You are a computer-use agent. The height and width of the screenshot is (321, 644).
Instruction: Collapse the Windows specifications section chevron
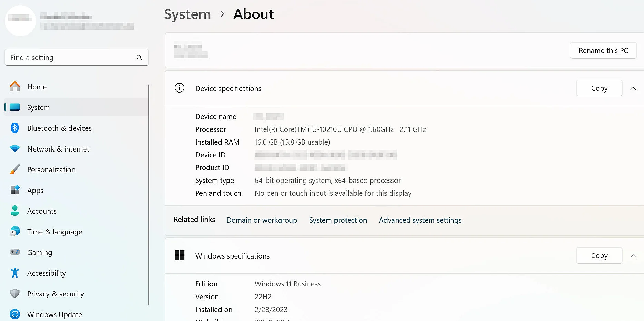pos(633,256)
